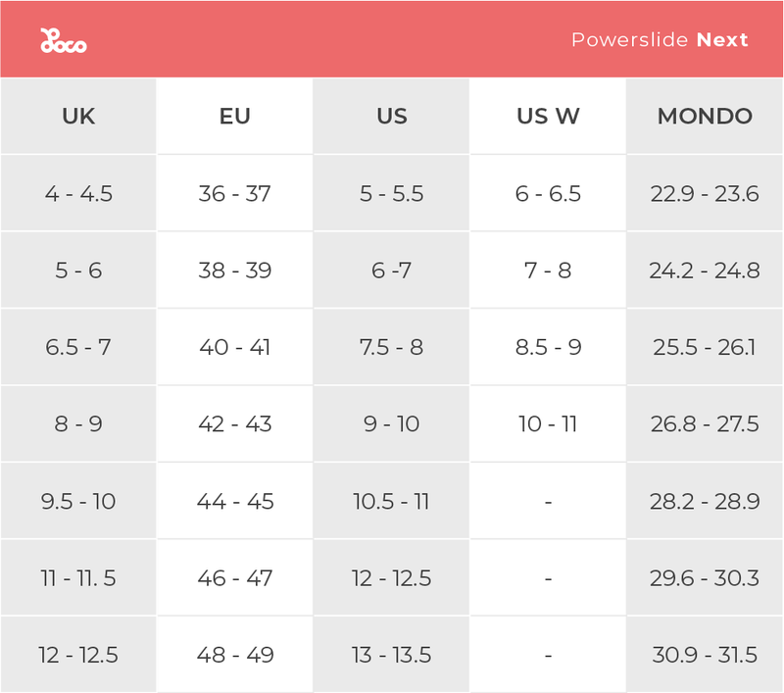Select the UK column header
Viewport: 784px width, 693px height.
(78, 116)
